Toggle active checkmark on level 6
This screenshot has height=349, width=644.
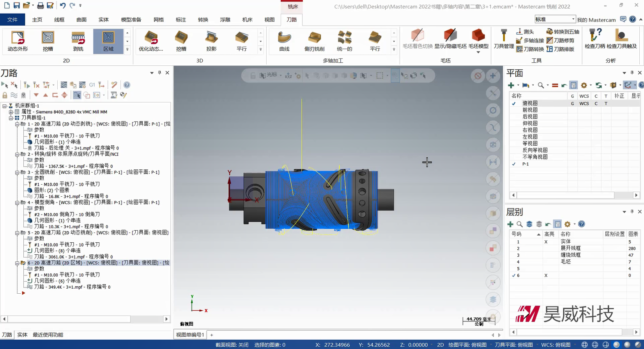513,275
